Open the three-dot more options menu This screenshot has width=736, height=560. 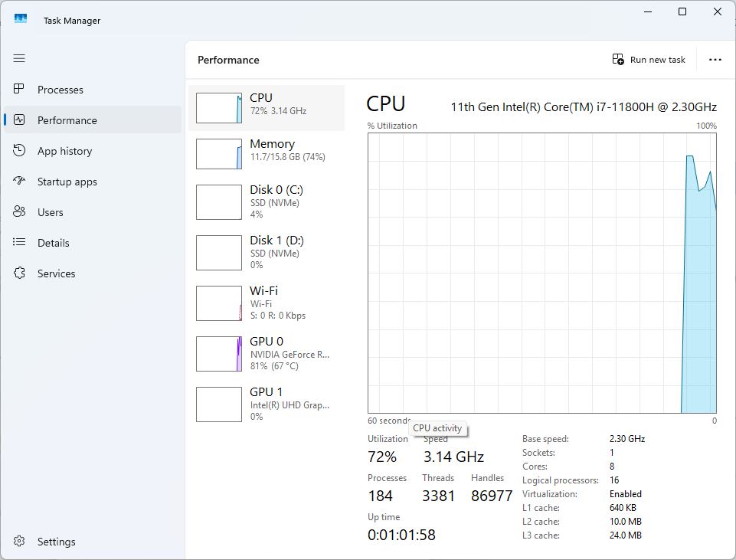click(715, 60)
